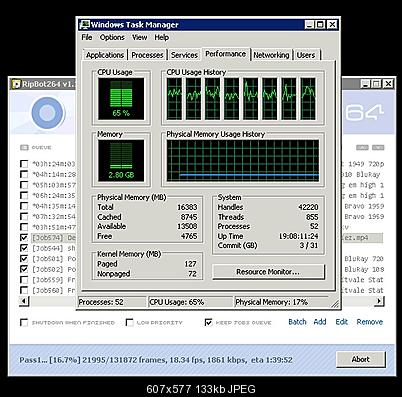Click the Memory 2.80 GB meter

(121, 161)
